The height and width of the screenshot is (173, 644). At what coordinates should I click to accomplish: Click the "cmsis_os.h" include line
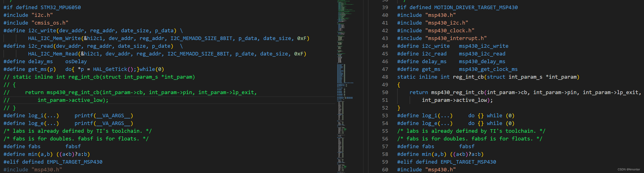(x=50, y=23)
